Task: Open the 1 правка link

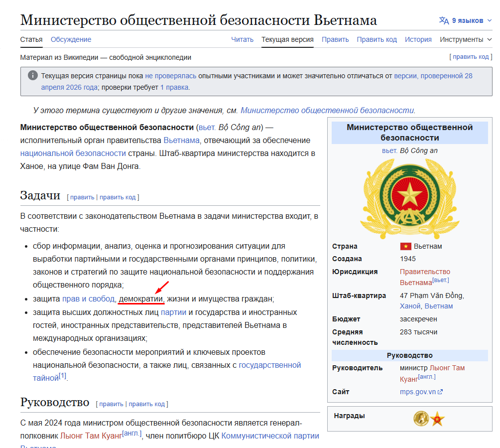Action: [174, 87]
